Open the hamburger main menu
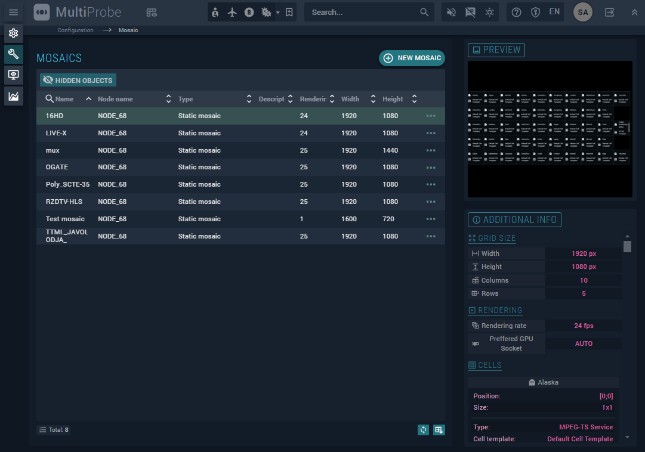Image resolution: width=645 pixels, height=452 pixels. tap(13, 12)
